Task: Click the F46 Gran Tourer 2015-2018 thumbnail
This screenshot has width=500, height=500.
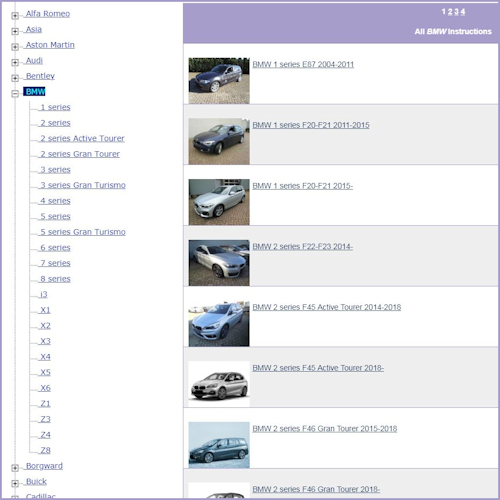Action: pos(219,445)
